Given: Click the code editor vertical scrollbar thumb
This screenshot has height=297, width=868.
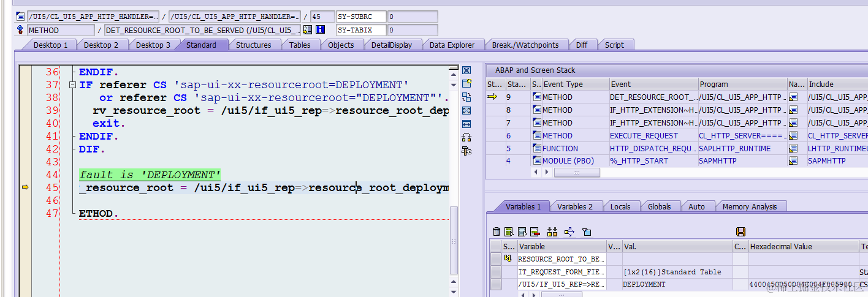Looking at the screenshot, I should click(454, 240).
